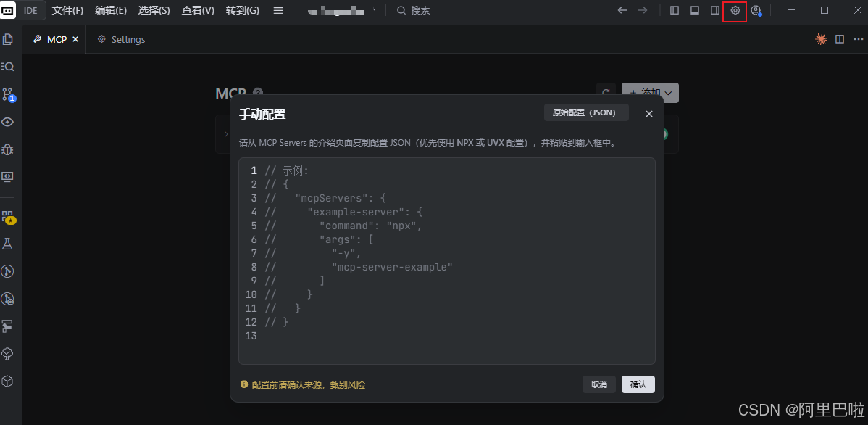This screenshot has width=868, height=425.
Task: Click the help question mark beside MCP heading
Action: (x=257, y=93)
